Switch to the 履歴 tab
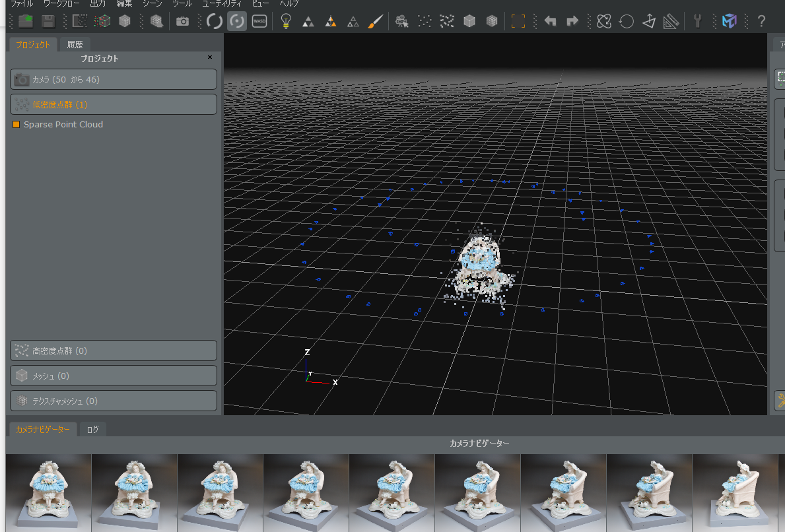Viewport: 785px width, 532px height. (x=75, y=45)
